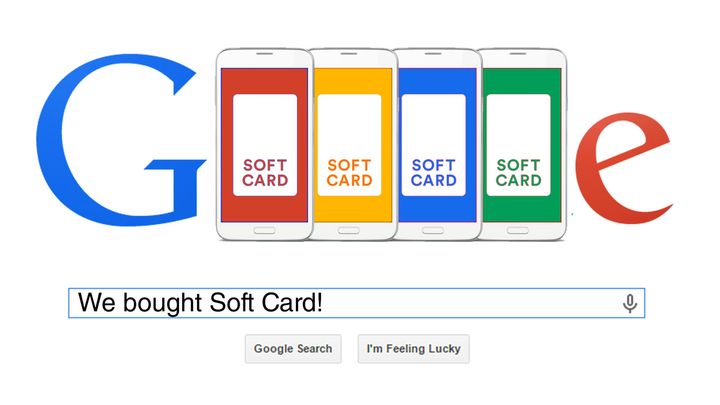Click the green SOFT CARD text on the white card
The image size is (720, 405).
(x=518, y=173)
